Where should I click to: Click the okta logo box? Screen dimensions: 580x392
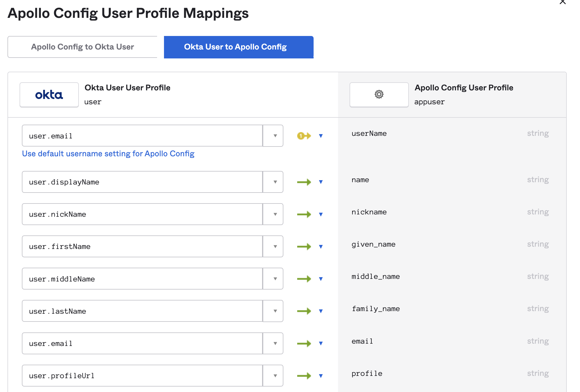click(49, 95)
